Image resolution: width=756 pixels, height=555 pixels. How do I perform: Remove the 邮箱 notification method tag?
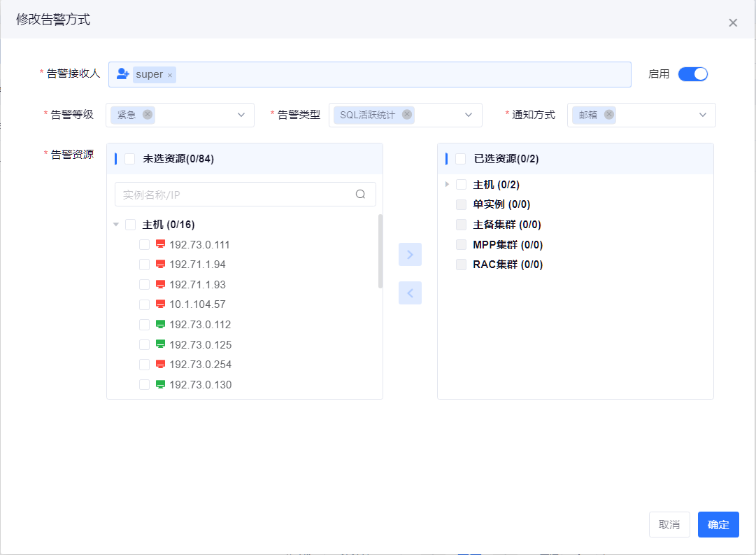[x=609, y=115]
